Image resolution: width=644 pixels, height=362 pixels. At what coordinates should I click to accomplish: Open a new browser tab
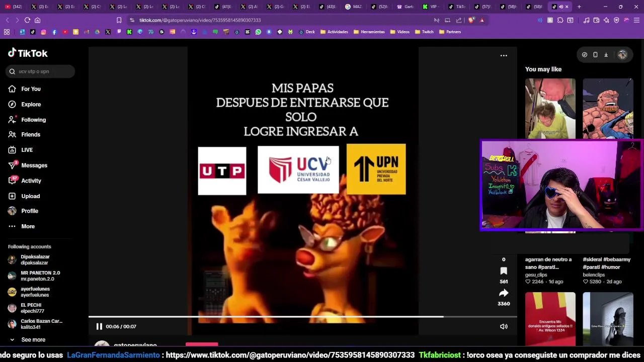[579, 7]
